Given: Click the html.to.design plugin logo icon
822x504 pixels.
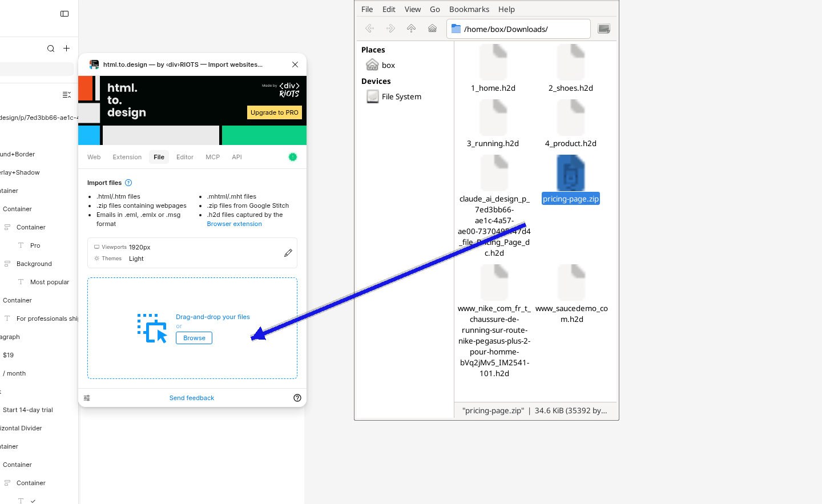Looking at the screenshot, I should tap(94, 64).
